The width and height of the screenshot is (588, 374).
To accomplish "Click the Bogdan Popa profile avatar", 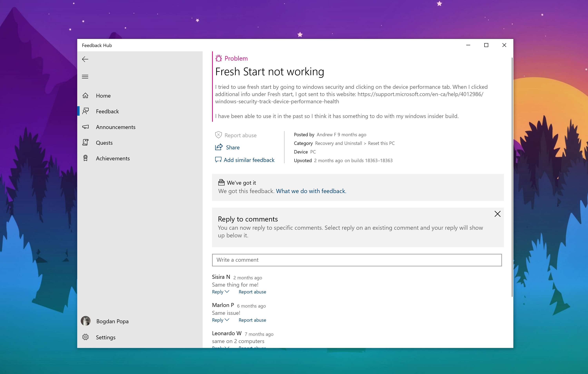I will click(86, 321).
